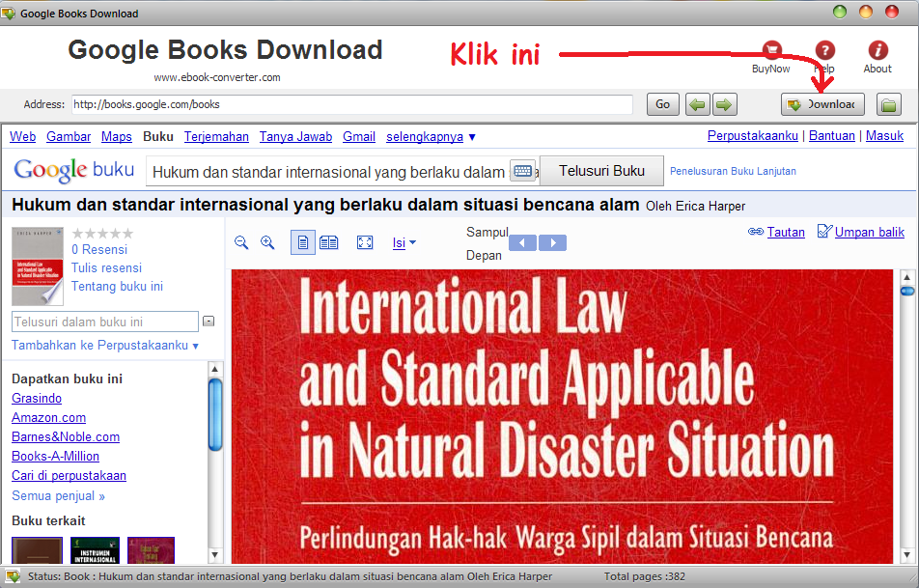Open Semua penjual link
919x588 pixels.
pos(58,496)
